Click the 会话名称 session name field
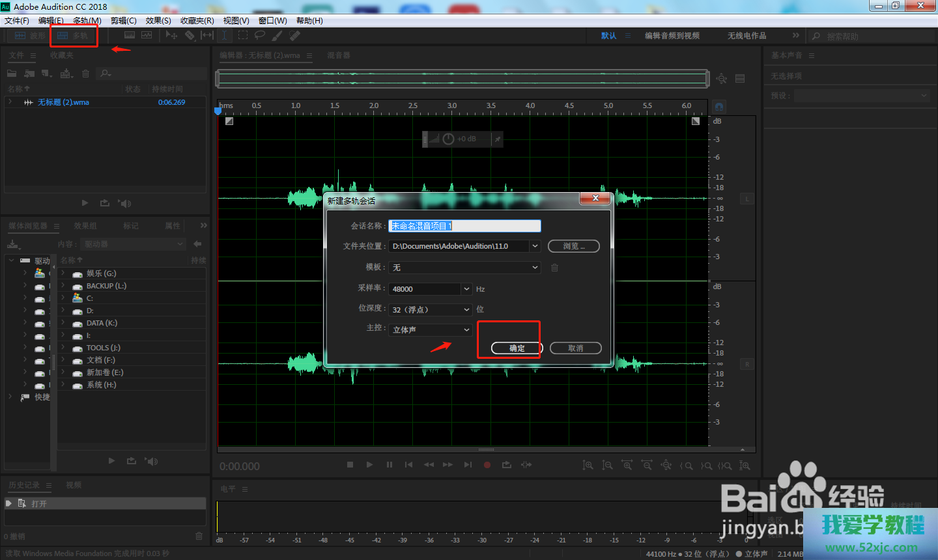938x560 pixels. point(464,226)
